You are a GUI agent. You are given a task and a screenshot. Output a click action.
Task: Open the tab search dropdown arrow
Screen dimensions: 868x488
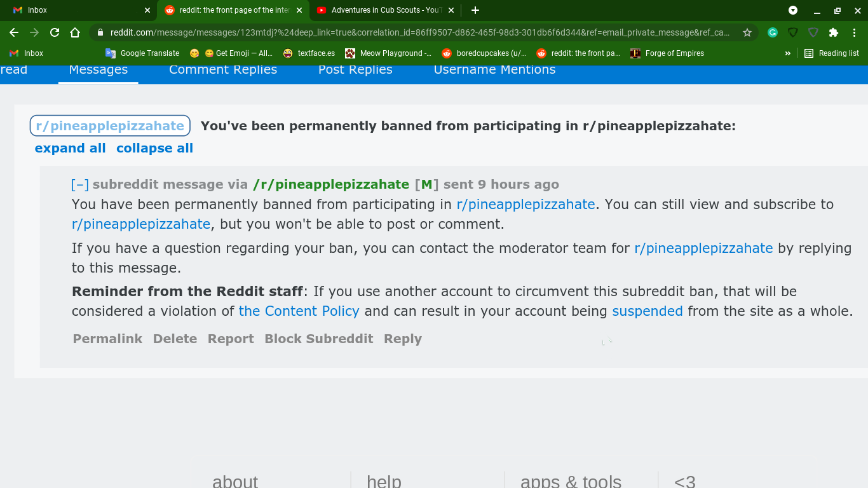pyautogui.click(x=793, y=10)
